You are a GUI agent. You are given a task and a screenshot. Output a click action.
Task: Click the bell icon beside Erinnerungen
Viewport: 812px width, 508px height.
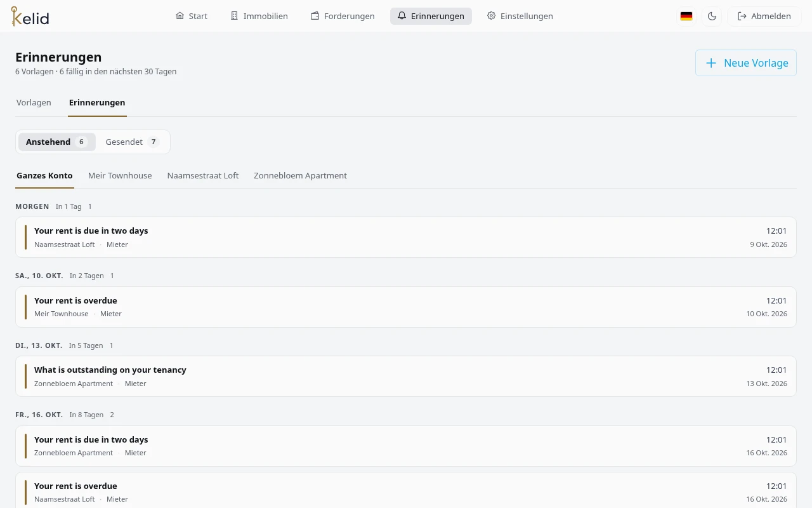(402, 16)
